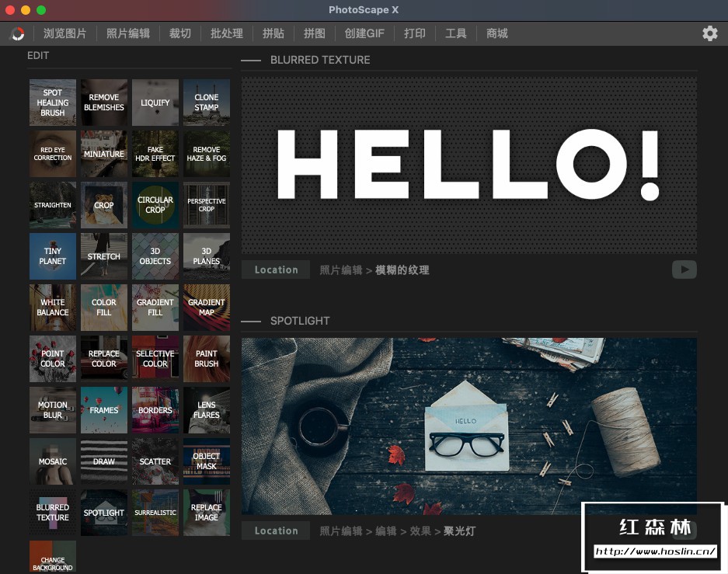
Task: Select the Borders tile
Action: pos(155,410)
